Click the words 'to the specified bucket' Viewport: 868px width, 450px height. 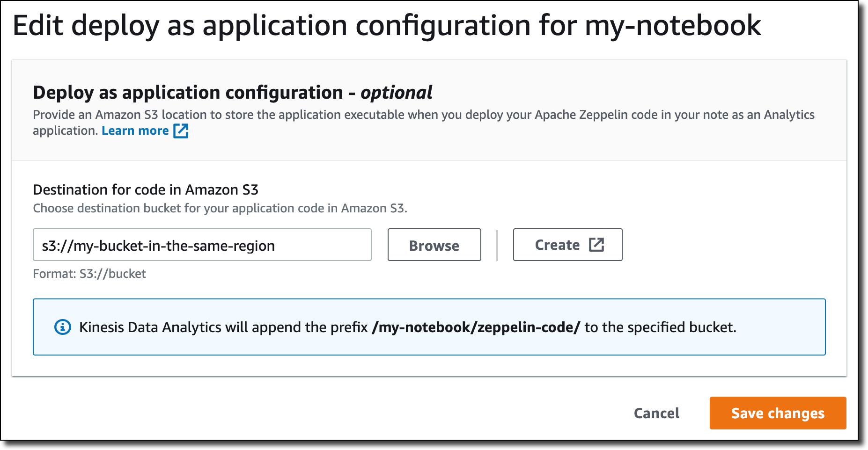click(x=660, y=327)
